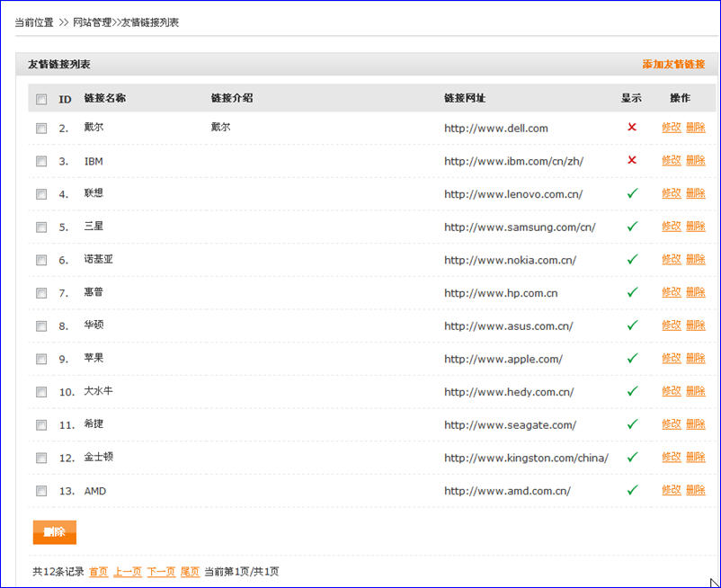Click the URL http://www.kingston.com/china/
Screen dimensions: 721x588
tap(526, 459)
